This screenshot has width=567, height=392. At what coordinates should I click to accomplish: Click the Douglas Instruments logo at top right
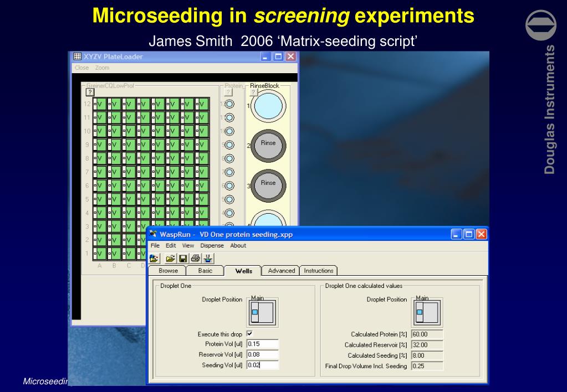pos(540,25)
